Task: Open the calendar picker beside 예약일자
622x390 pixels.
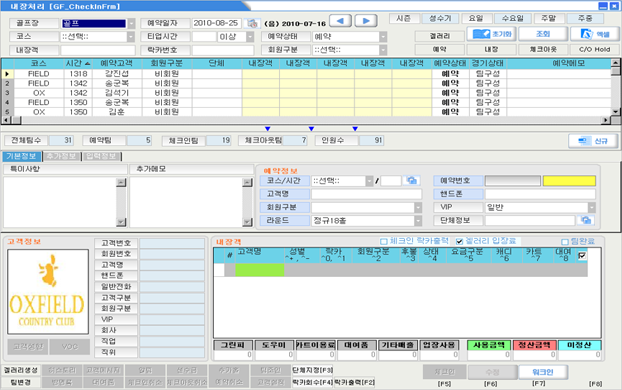Action: point(252,23)
